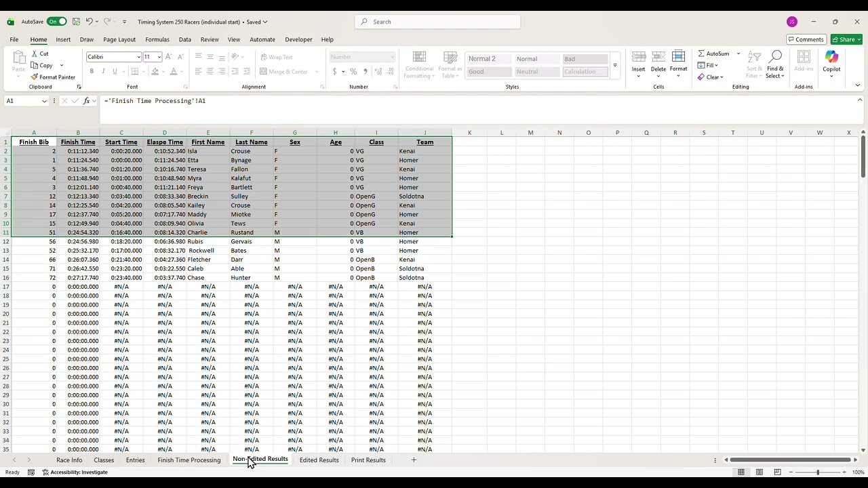
Task: Activate the Format Painter tool
Action: click(53, 77)
